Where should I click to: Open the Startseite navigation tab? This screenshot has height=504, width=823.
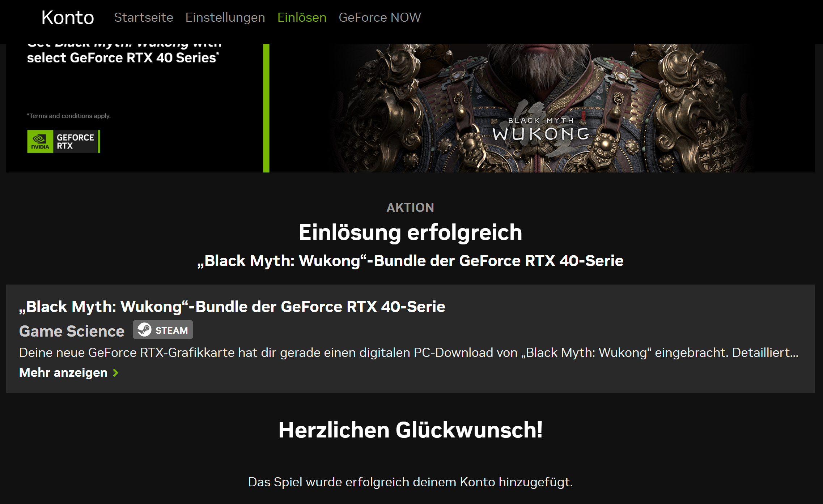[144, 17]
